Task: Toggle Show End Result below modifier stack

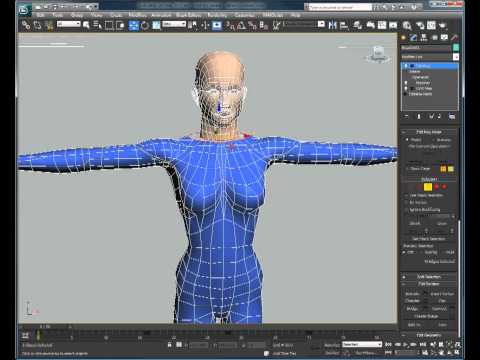Action: pos(419,116)
